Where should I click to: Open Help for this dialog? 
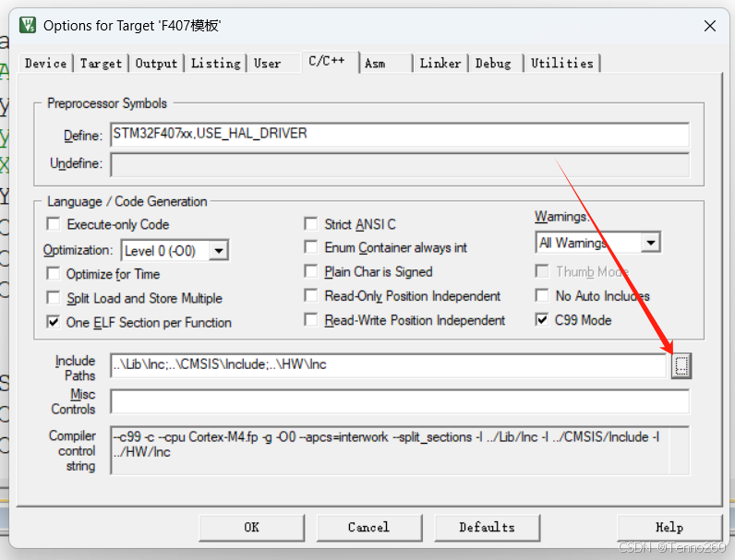(x=669, y=528)
